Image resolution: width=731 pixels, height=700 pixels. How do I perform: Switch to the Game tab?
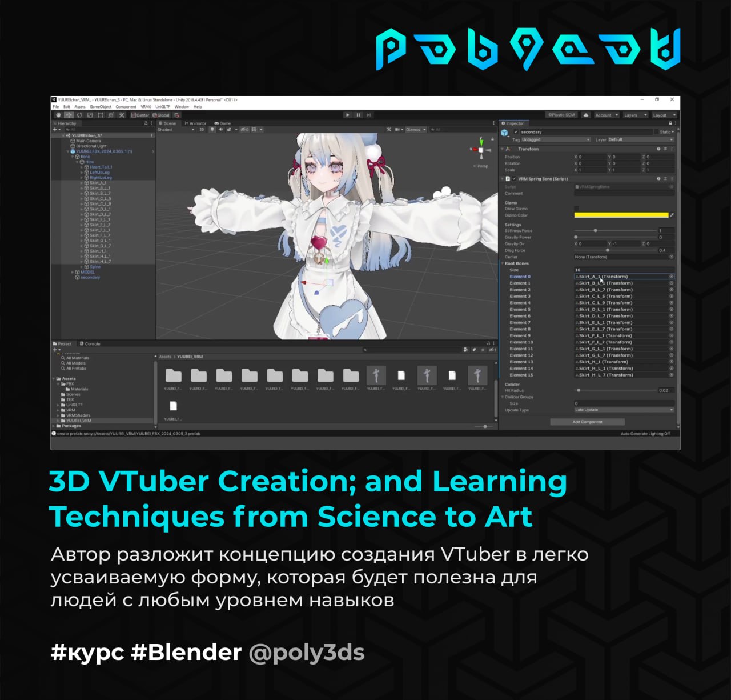[x=223, y=123]
